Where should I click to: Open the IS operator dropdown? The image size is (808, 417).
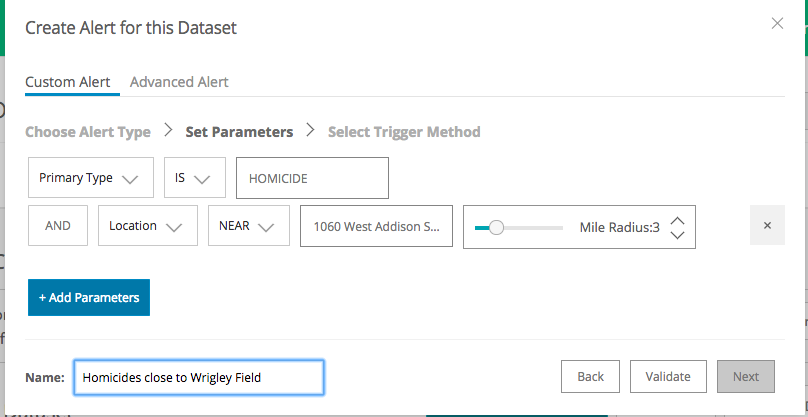click(x=195, y=178)
